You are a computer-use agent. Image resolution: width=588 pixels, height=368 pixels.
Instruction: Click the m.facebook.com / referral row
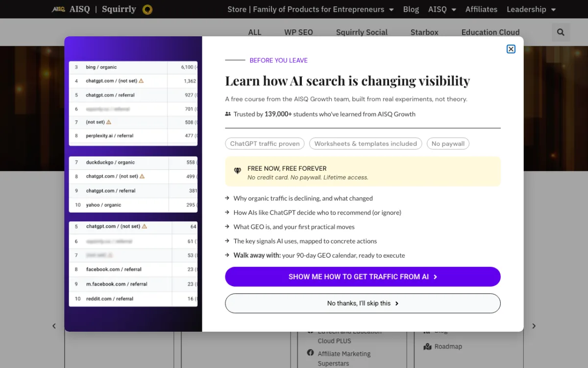point(133,284)
